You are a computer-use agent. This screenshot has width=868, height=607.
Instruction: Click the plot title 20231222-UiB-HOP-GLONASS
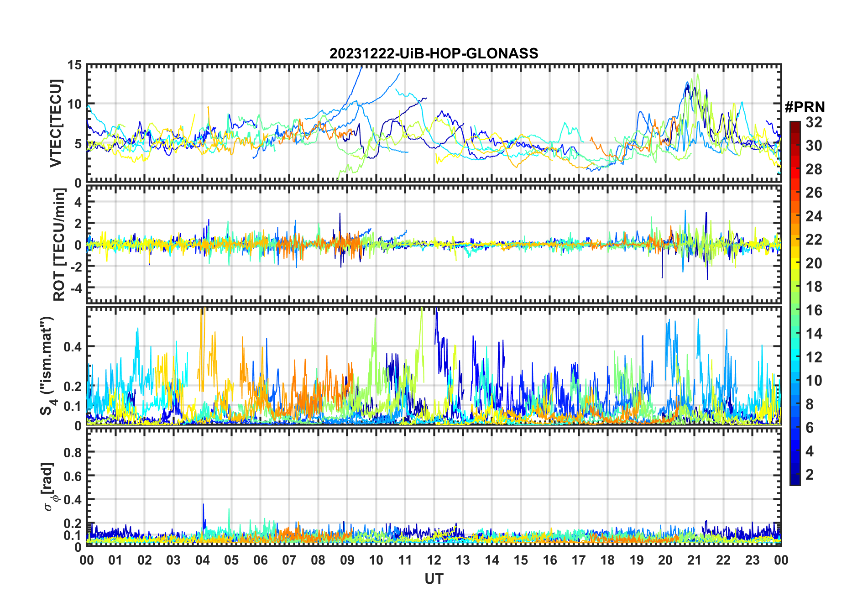click(x=434, y=53)
